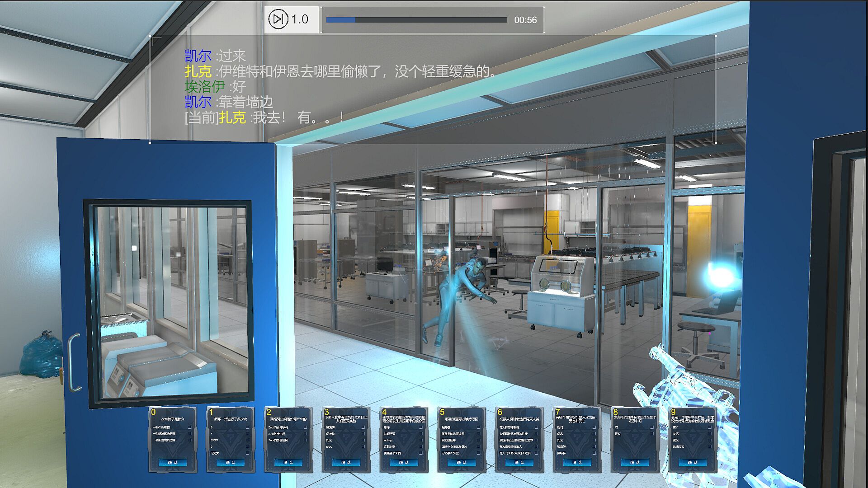Click the playback progress bar
The width and height of the screenshot is (868, 488).
pos(416,20)
